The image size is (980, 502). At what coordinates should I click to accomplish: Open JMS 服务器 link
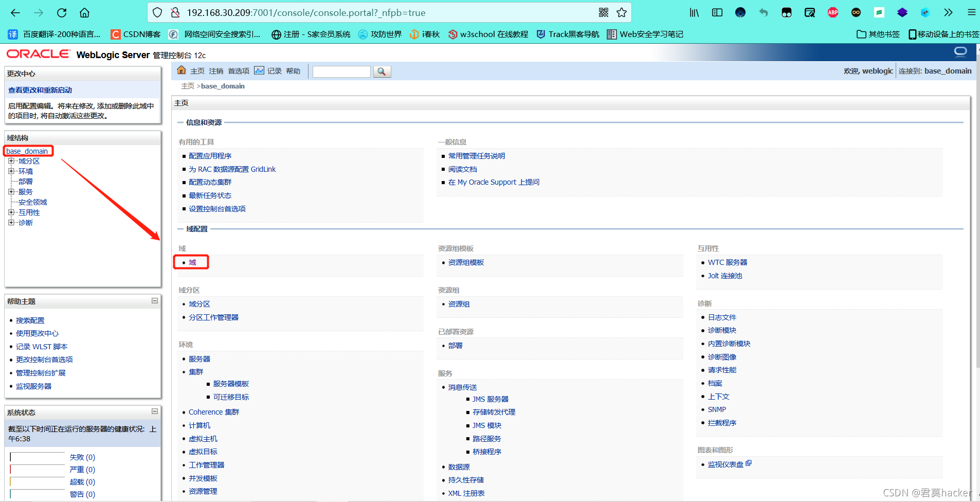pos(491,399)
